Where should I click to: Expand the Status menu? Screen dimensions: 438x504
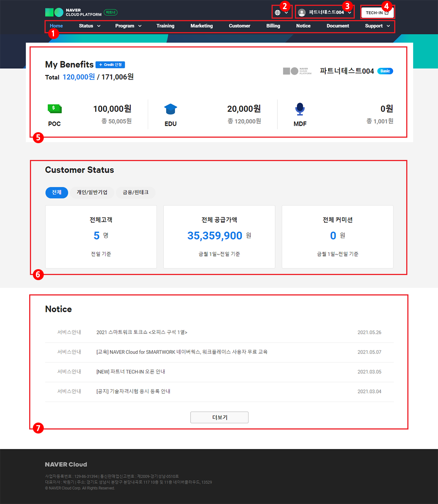tap(90, 26)
